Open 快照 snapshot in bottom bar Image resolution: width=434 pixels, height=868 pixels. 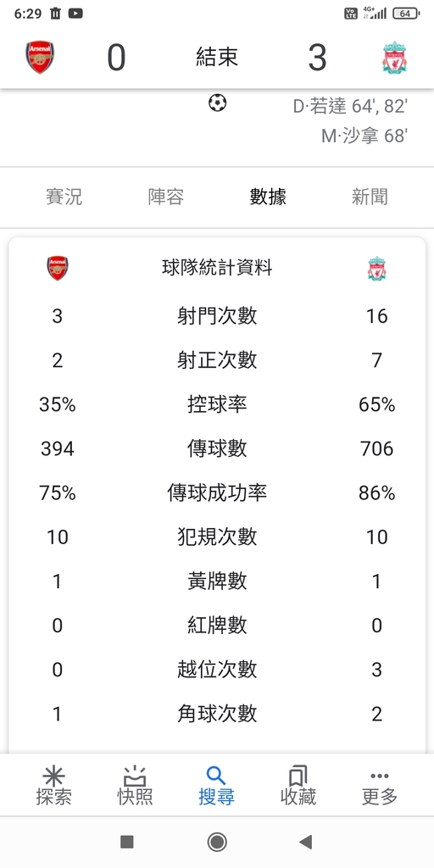pyautogui.click(x=135, y=786)
